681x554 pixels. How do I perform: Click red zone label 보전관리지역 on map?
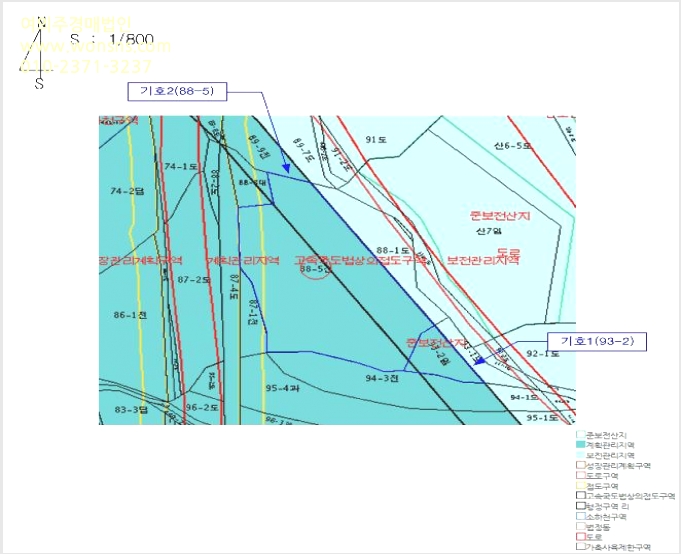[483, 260]
